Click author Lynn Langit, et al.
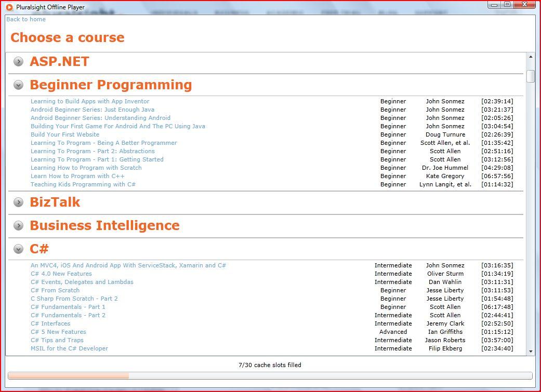 445,184
